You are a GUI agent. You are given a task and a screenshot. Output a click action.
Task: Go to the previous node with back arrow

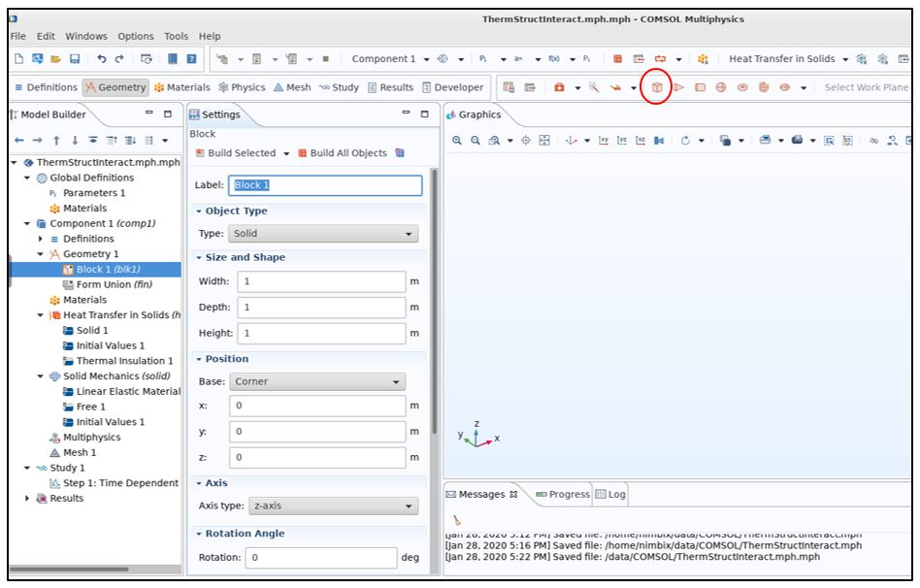click(x=18, y=141)
